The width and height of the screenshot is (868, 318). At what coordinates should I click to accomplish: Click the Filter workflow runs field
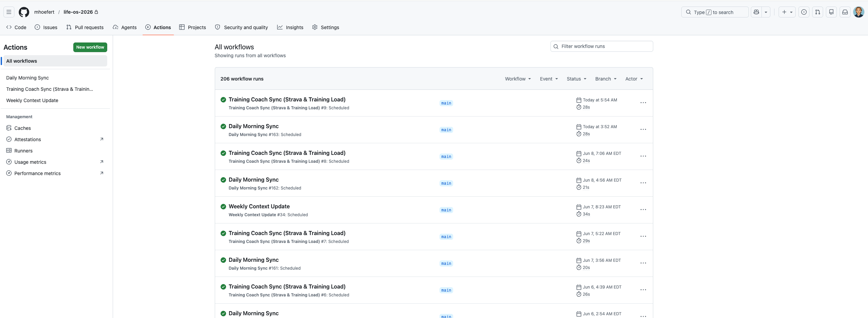[x=602, y=46]
